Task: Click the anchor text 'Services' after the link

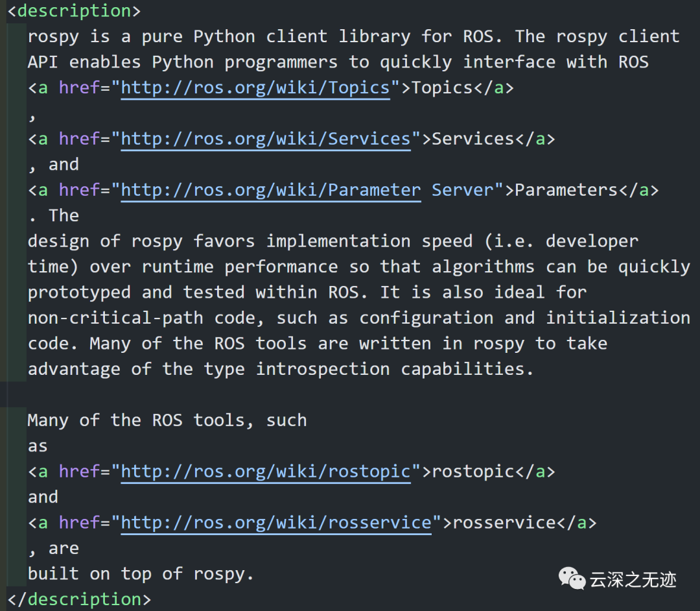Action: (x=472, y=139)
